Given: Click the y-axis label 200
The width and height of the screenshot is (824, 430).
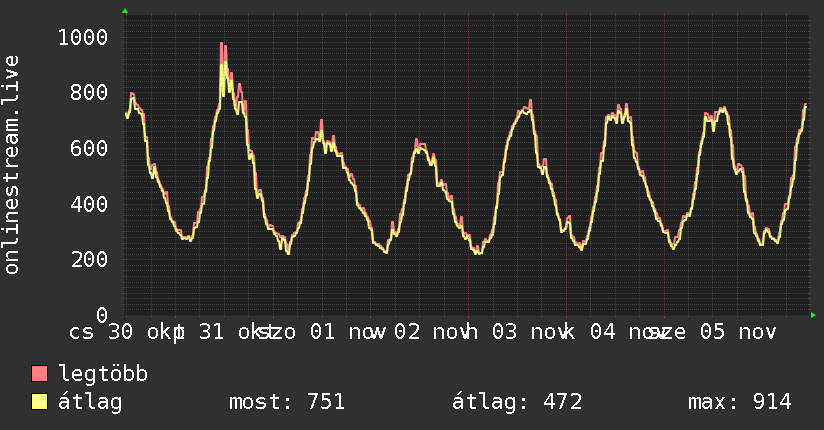Looking at the screenshot, I should (89, 259).
